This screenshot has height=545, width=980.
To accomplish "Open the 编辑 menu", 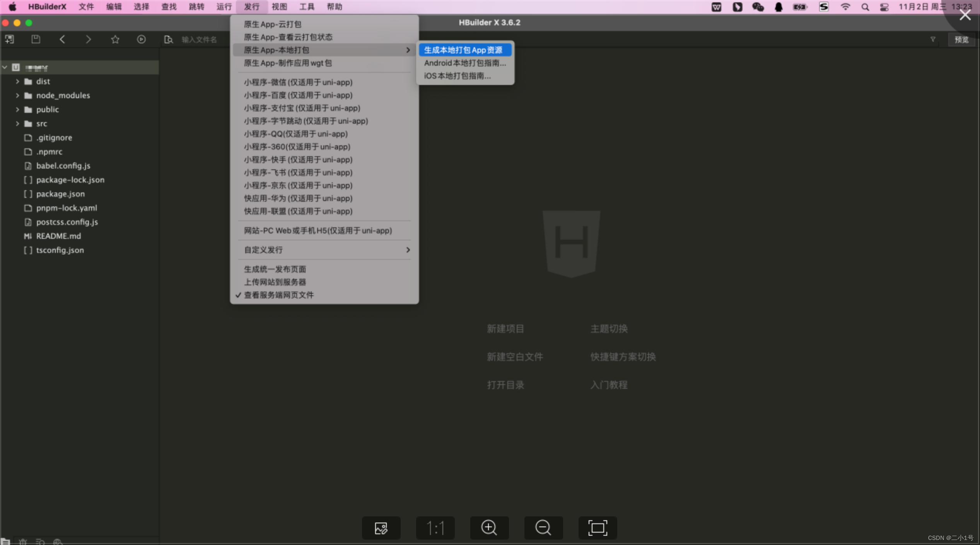I will tap(114, 7).
